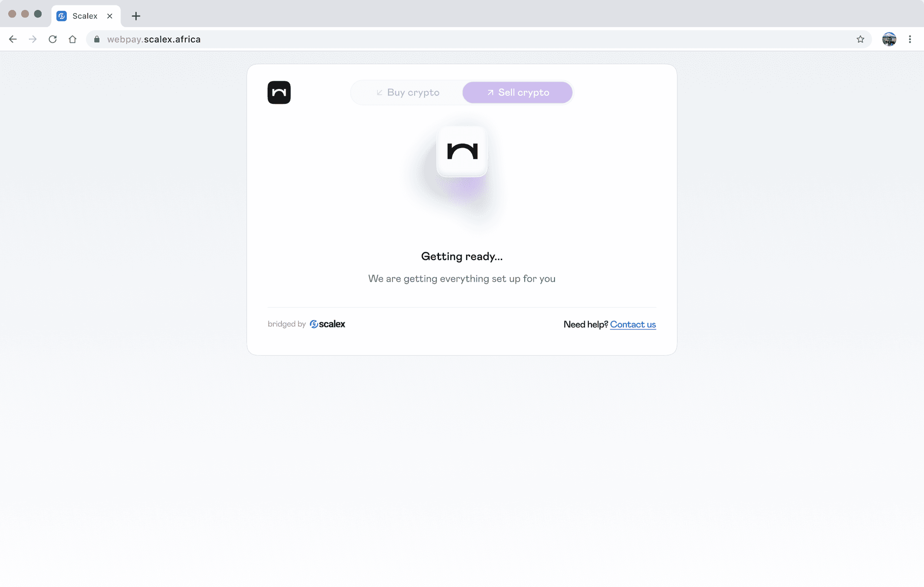Click the black logo in card header
Image resolution: width=924 pixels, height=587 pixels.
tap(279, 93)
